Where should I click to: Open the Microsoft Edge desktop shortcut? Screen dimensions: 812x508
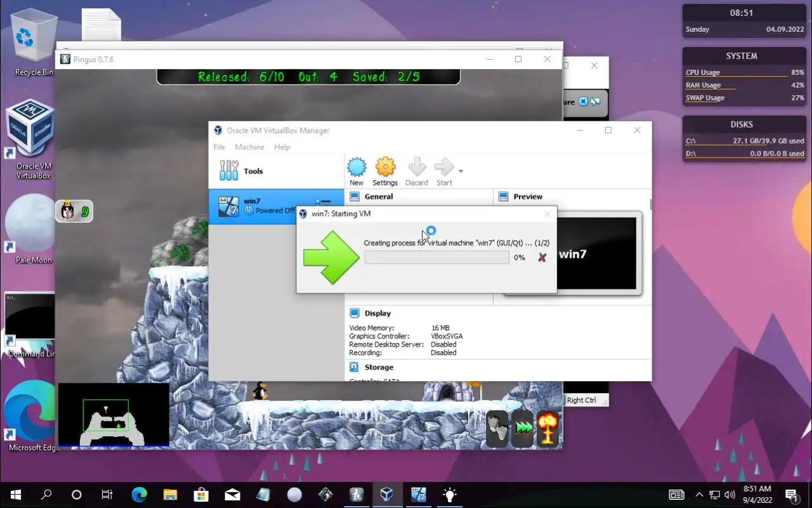pos(30,416)
